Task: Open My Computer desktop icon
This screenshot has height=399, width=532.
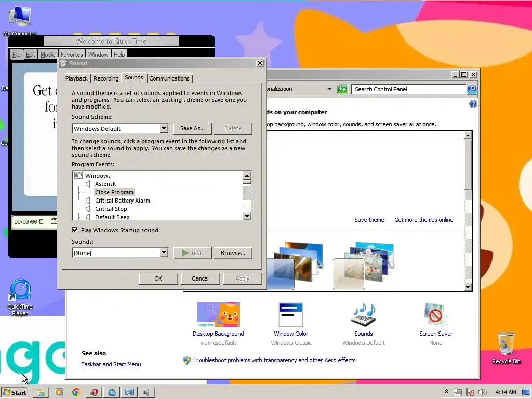Action: [20, 20]
